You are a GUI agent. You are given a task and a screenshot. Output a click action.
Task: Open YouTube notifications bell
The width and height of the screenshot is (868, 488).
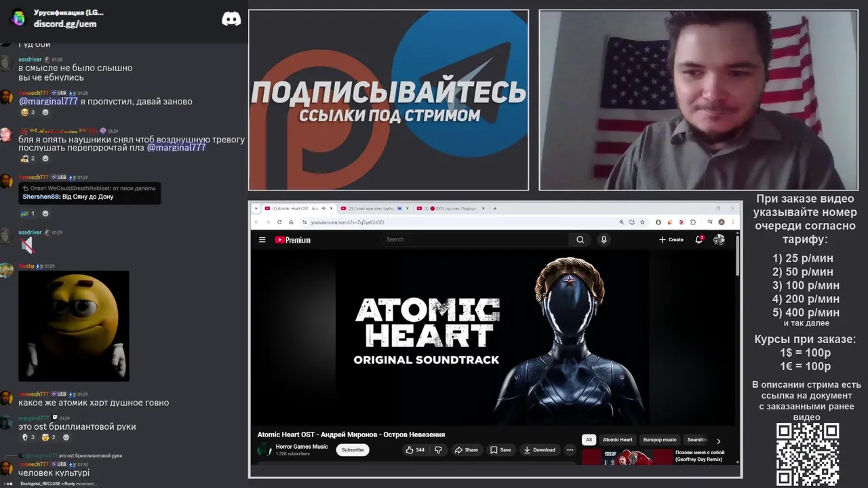point(699,239)
